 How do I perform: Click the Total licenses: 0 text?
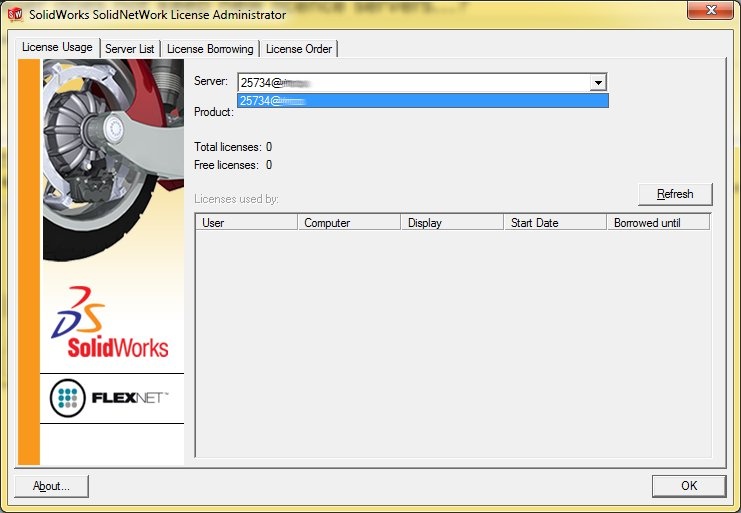[x=233, y=147]
